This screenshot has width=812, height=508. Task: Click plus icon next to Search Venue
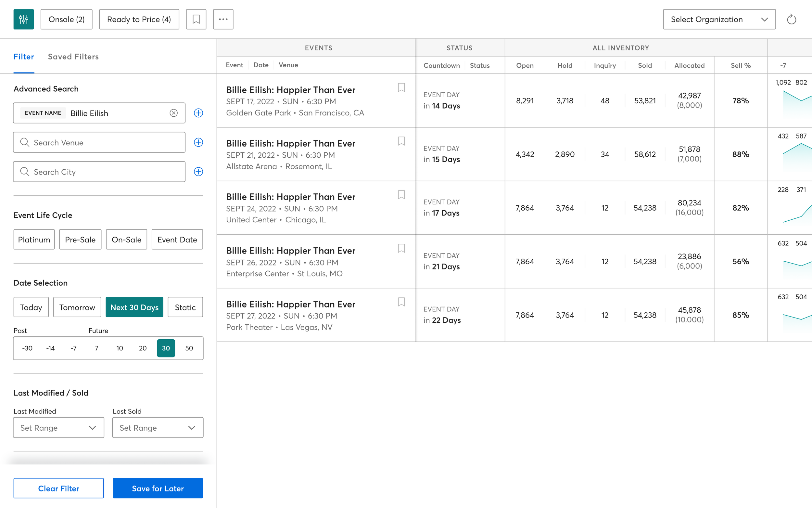tap(198, 142)
